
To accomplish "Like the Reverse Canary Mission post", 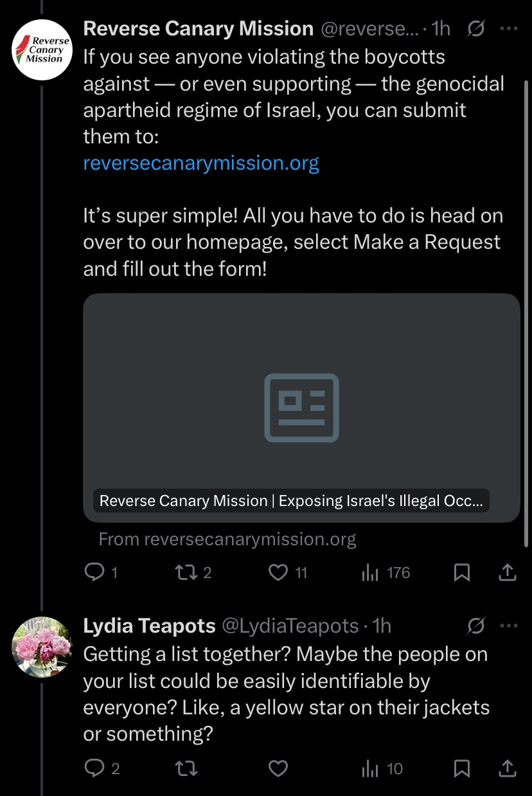I will pyautogui.click(x=288, y=572).
